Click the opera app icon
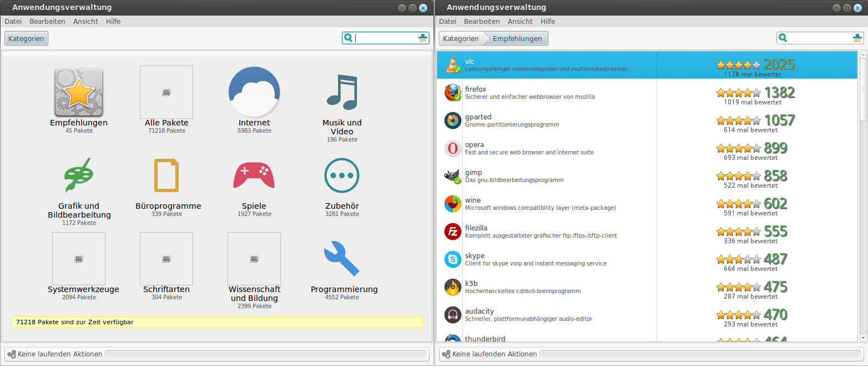 453,148
